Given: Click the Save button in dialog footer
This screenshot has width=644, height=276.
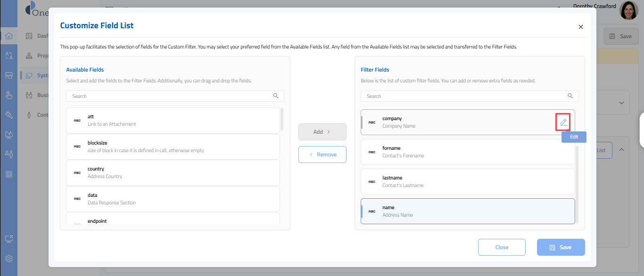Looking at the screenshot, I should [x=561, y=247].
